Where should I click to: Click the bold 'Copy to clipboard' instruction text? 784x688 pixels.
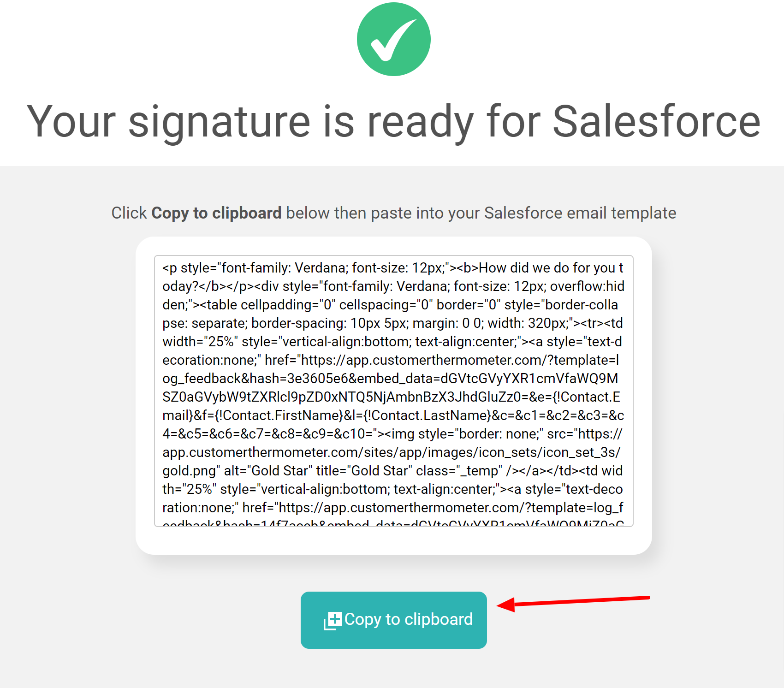(216, 213)
